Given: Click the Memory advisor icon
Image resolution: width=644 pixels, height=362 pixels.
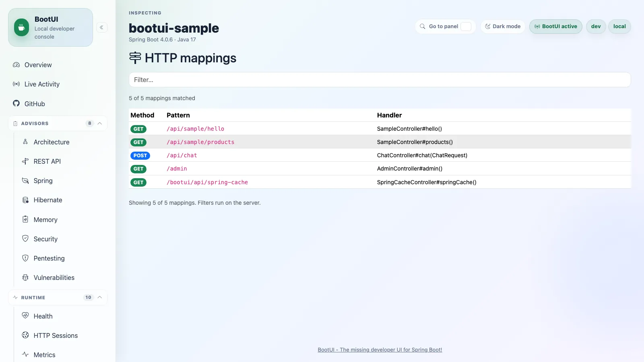Looking at the screenshot, I should coord(25,219).
